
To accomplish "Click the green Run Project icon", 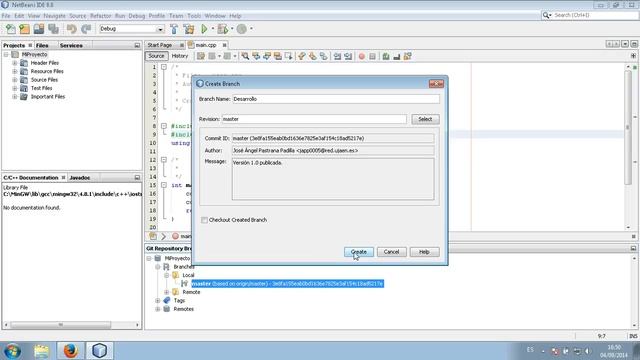I will (204, 29).
